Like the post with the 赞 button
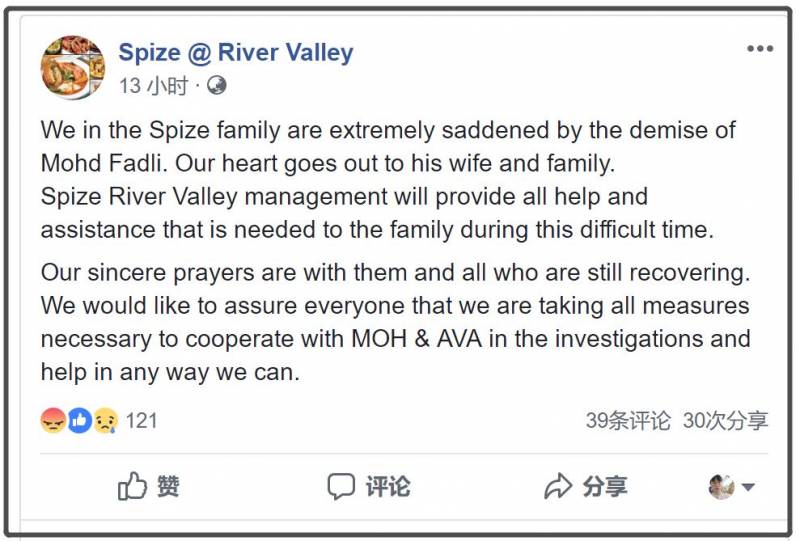This screenshot has width=800, height=541. pyautogui.click(x=150, y=487)
